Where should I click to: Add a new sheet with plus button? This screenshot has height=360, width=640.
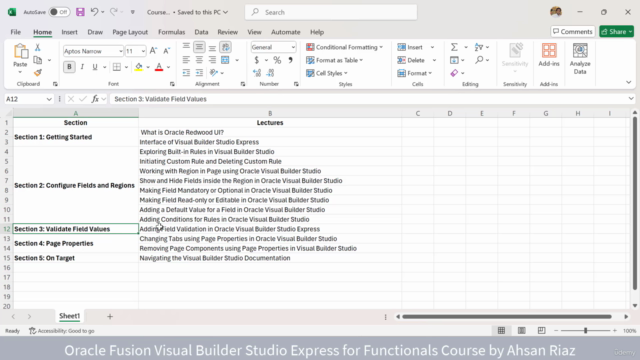(x=109, y=316)
